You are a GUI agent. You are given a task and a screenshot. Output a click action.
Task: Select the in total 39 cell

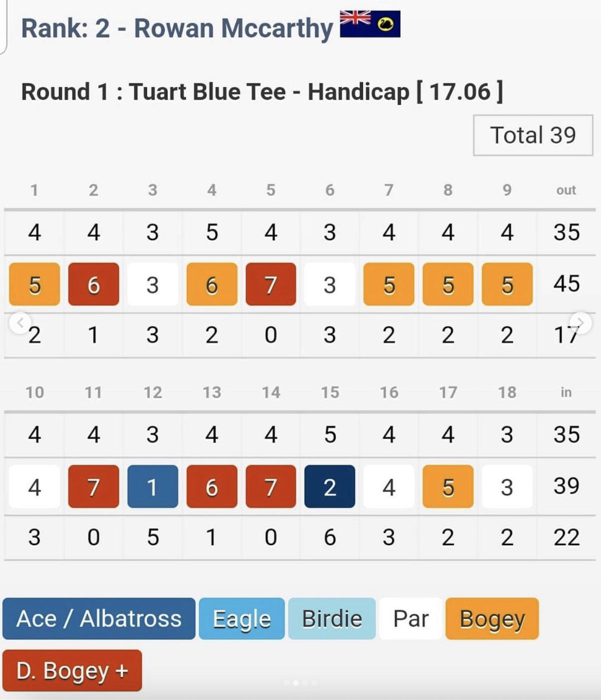pos(566,486)
